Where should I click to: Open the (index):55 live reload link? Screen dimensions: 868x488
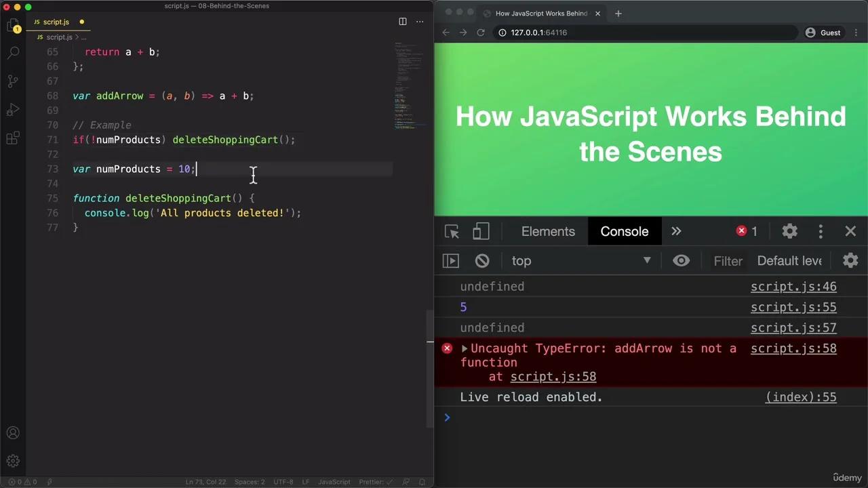click(800, 397)
